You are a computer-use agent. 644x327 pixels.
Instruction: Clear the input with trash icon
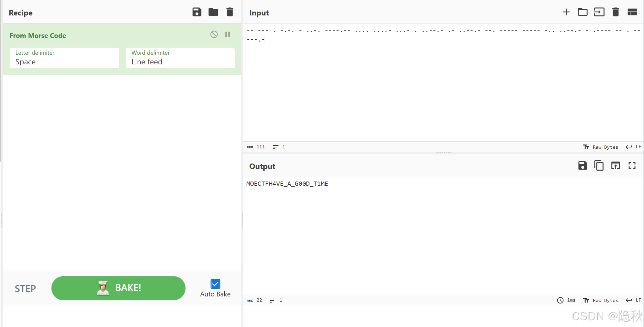[x=616, y=12]
